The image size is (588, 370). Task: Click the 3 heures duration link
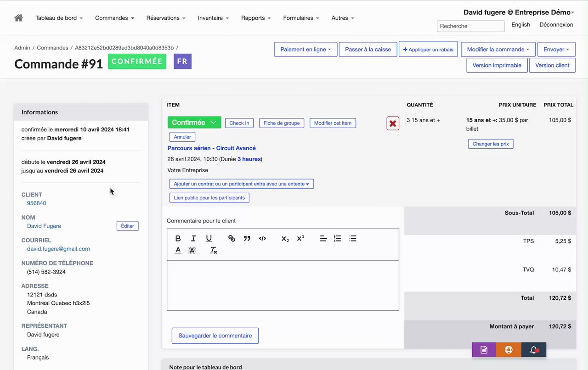click(249, 159)
